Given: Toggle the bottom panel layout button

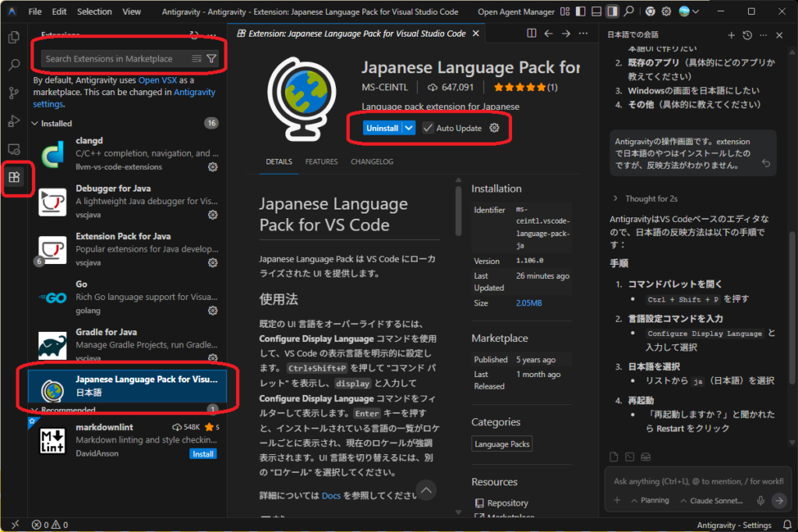Looking at the screenshot, I should (x=596, y=12).
